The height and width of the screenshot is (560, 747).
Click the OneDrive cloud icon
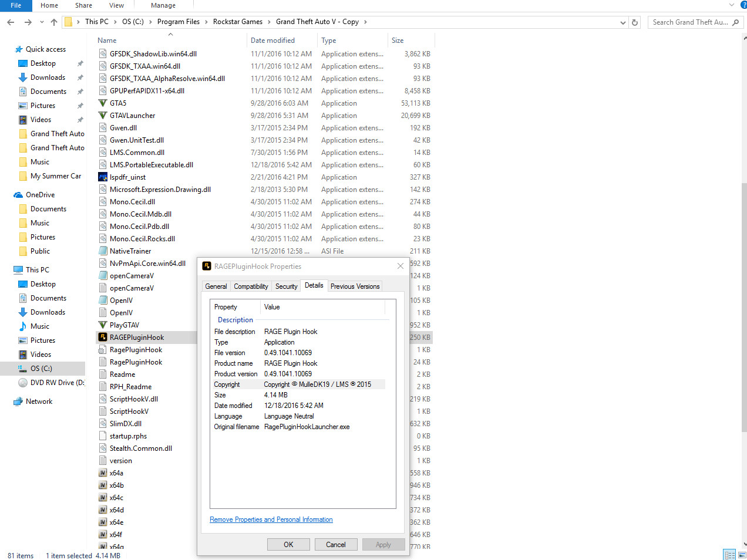click(18, 195)
